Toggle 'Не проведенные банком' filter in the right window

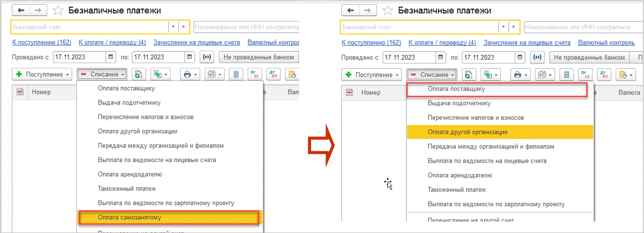(589, 57)
